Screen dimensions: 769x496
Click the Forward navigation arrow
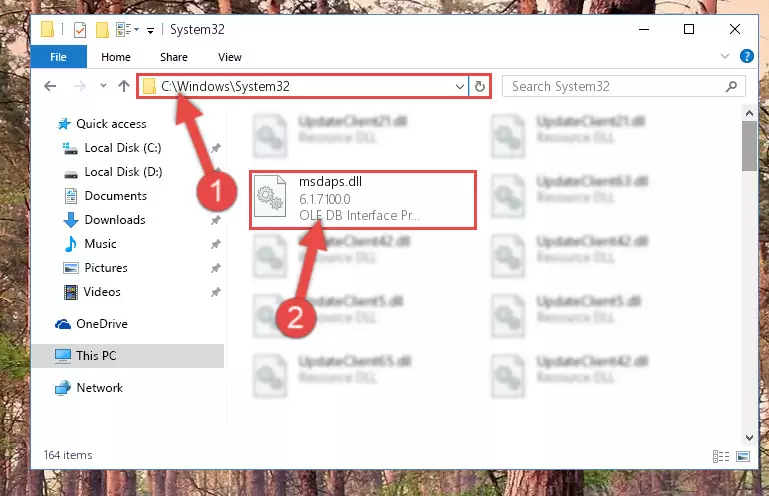click(79, 86)
